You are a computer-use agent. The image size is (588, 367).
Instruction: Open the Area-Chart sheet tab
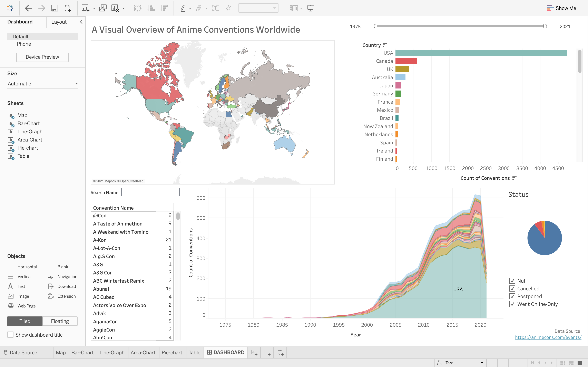[143, 353]
